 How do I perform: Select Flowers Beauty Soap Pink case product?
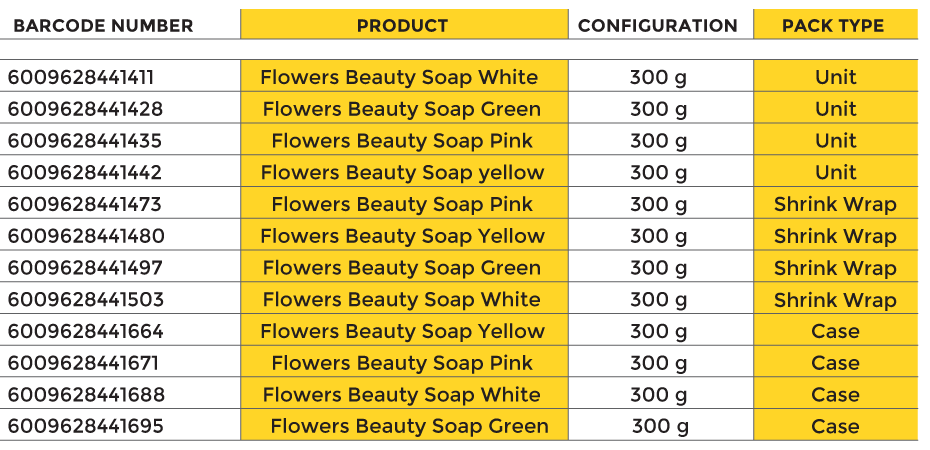point(402,363)
